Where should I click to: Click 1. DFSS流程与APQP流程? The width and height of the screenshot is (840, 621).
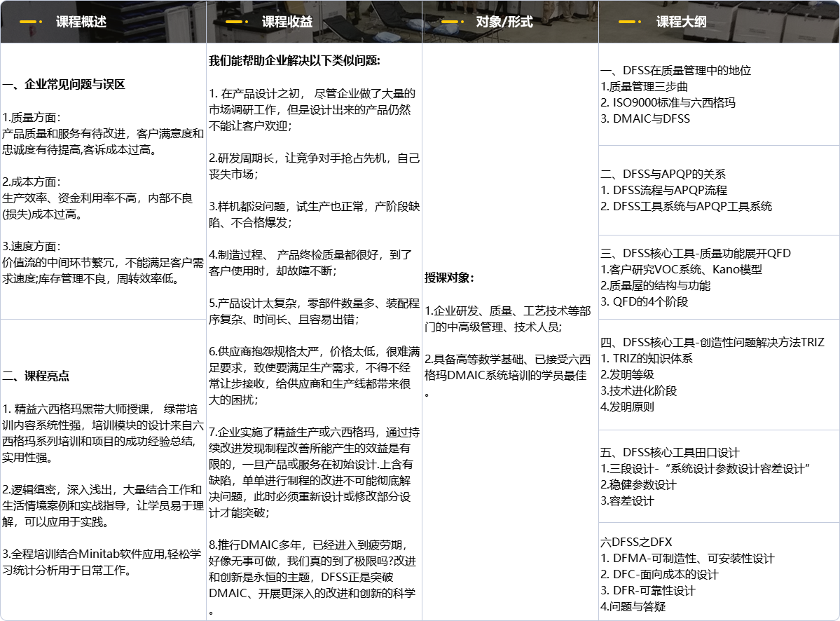coord(663,190)
